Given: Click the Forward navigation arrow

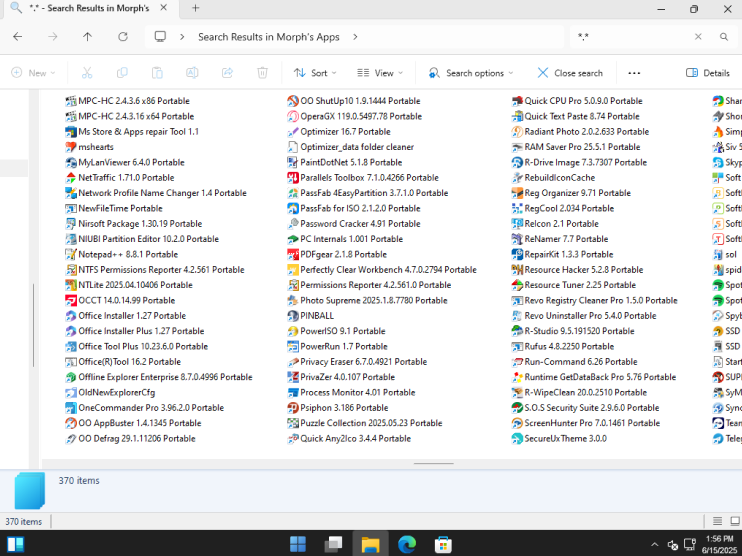Looking at the screenshot, I should coord(53,36).
